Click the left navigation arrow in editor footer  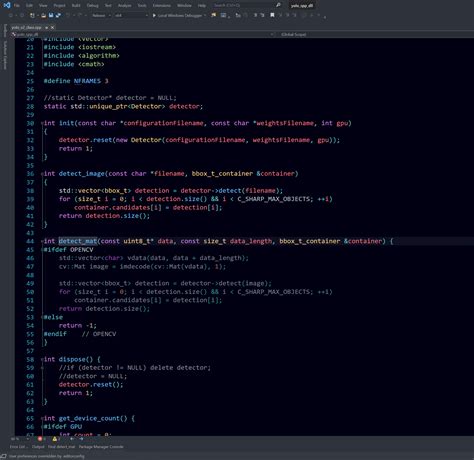[72, 439]
